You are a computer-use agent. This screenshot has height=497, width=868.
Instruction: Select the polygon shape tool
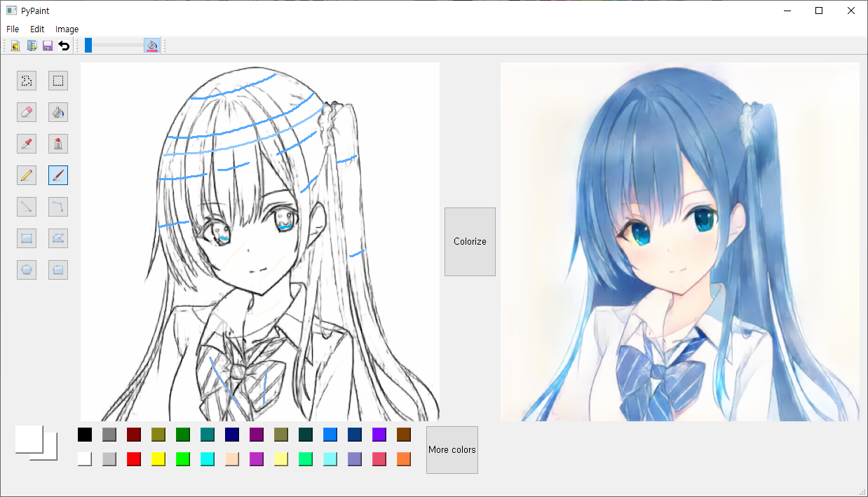click(x=58, y=238)
